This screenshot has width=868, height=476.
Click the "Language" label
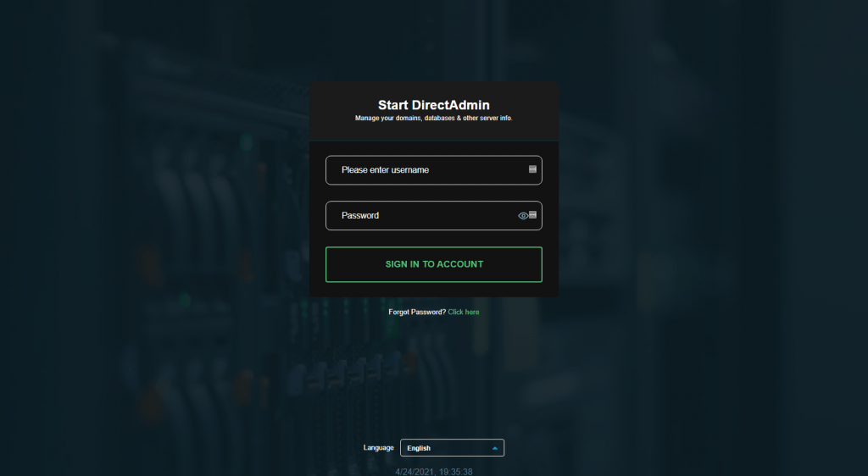[379, 448]
